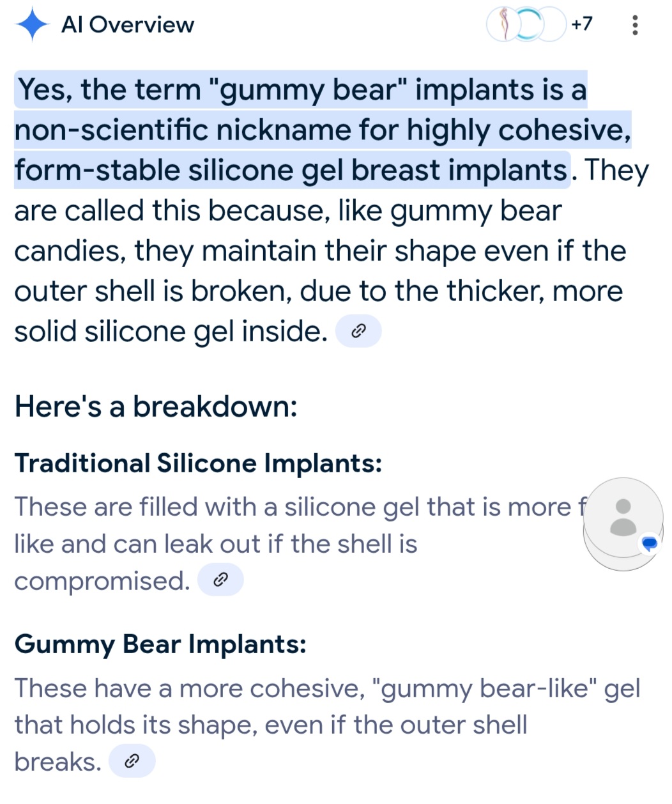
Task: Tap the blue messenger badge on chat head
Action: (650, 545)
